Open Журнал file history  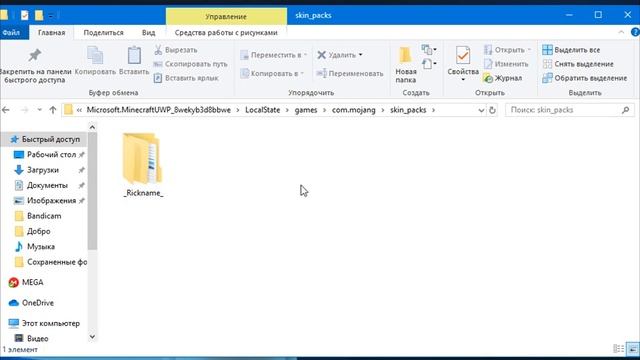click(502, 78)
